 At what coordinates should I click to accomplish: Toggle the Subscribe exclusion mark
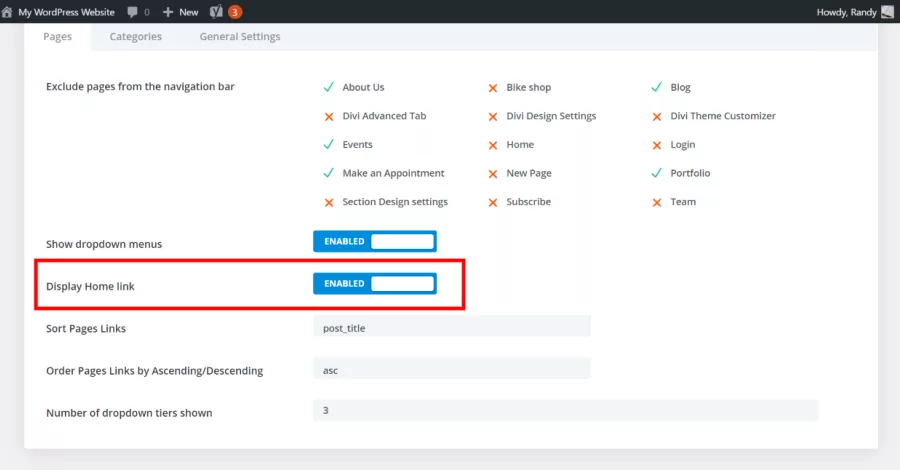(492, 203)
